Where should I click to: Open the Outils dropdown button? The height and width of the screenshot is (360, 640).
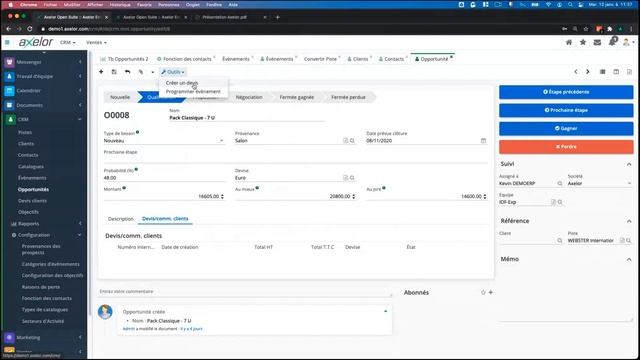click(x=173, y=72)
